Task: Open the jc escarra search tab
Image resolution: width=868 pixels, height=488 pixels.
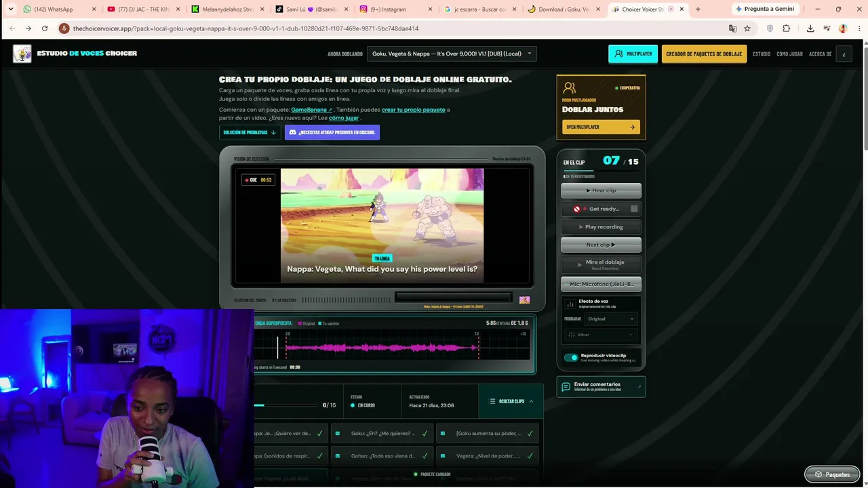Action: [479, 9]
